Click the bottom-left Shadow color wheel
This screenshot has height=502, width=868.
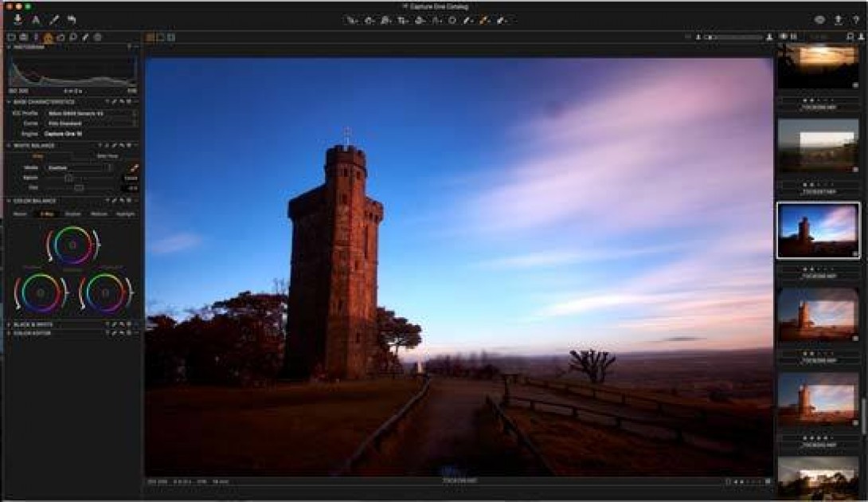click(41, 292)
